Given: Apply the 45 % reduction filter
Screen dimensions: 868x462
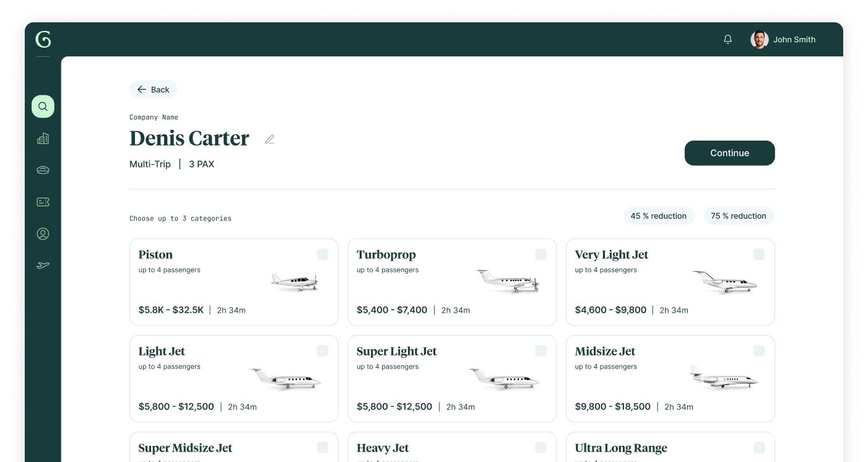Looking at the screenshot, I should [x=659, y=216].
